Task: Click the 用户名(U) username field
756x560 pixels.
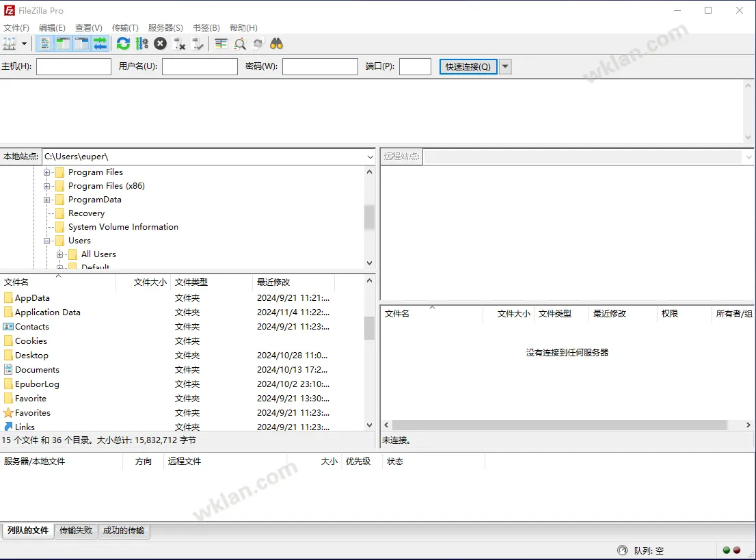Action: 200,66
